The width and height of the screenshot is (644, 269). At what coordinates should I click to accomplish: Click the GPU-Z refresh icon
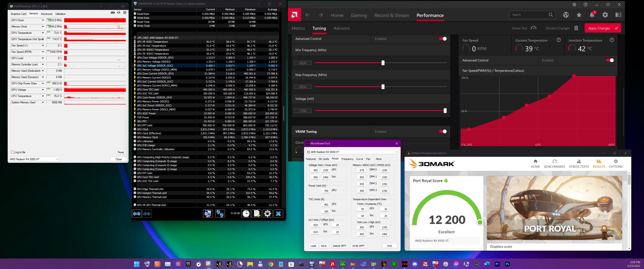coord(119,13)
